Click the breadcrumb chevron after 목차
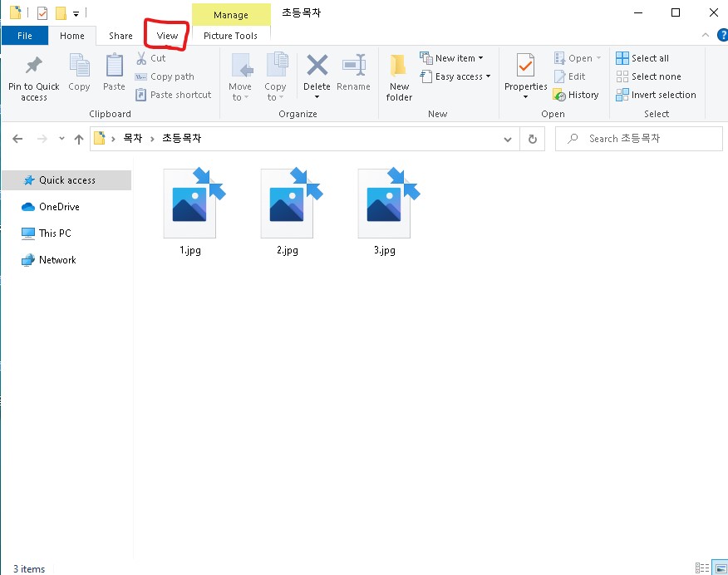 152,139
